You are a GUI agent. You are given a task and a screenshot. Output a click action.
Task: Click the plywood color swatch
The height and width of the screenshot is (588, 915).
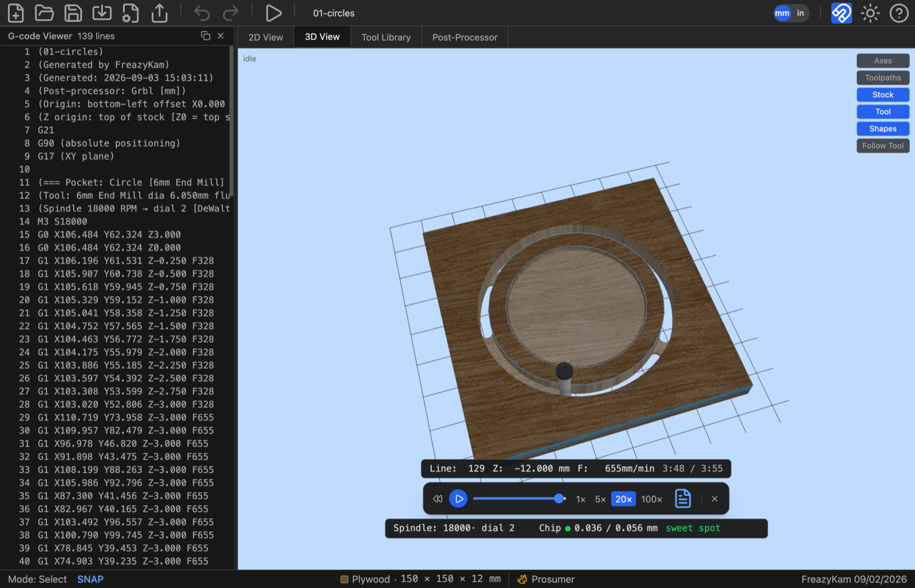pos(344,579)
